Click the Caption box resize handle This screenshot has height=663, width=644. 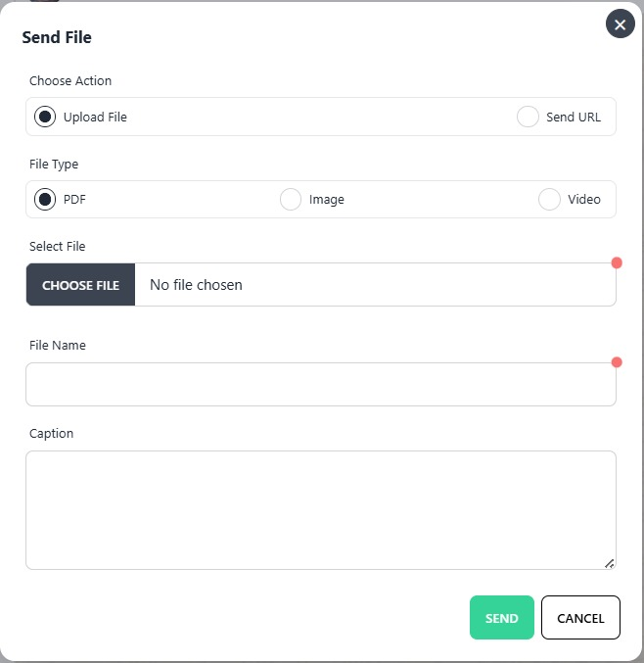tap(609, 562)
